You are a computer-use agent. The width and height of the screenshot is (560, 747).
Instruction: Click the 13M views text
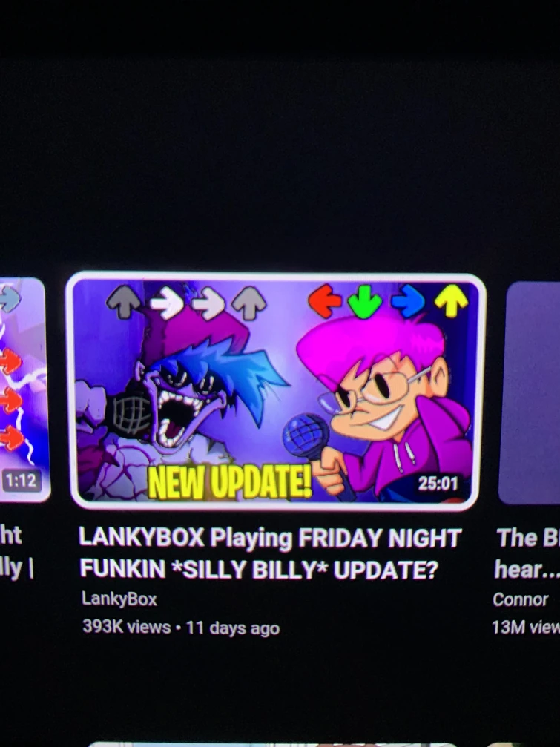pyautogui.click(x=526, y=627)
